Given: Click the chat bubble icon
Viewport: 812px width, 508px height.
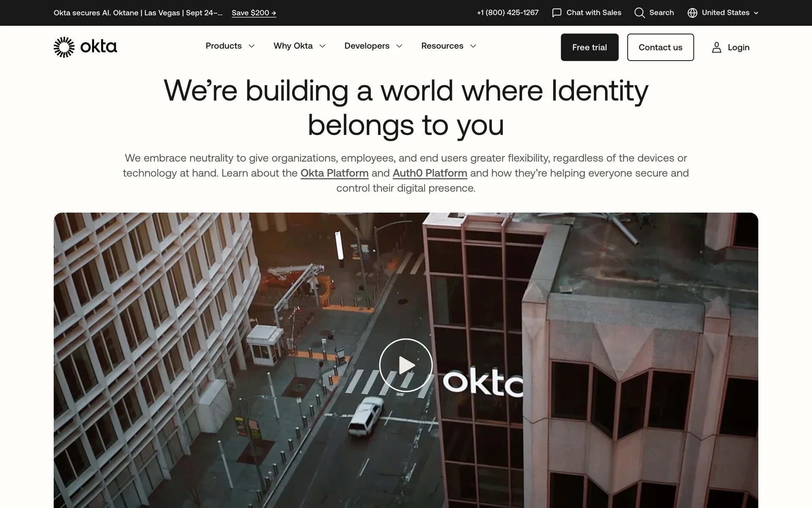Looking at the screenshot, I should tap(557, 13).
